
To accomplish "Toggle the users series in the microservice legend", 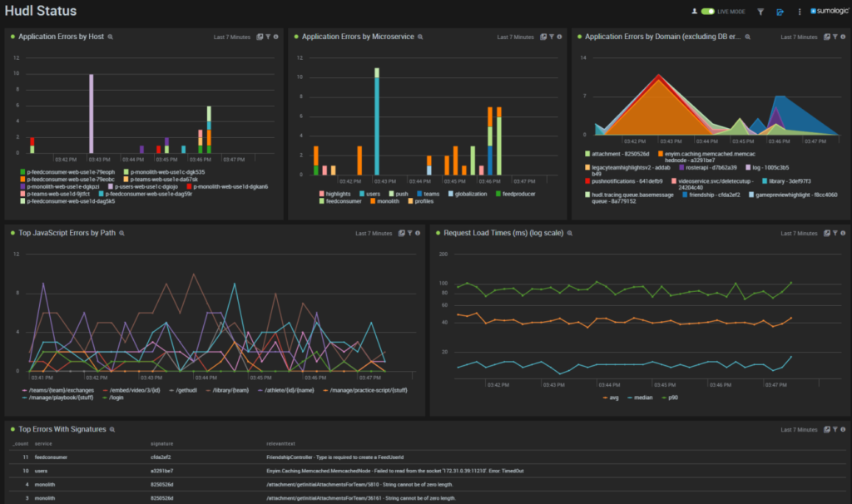I will 369,194.
